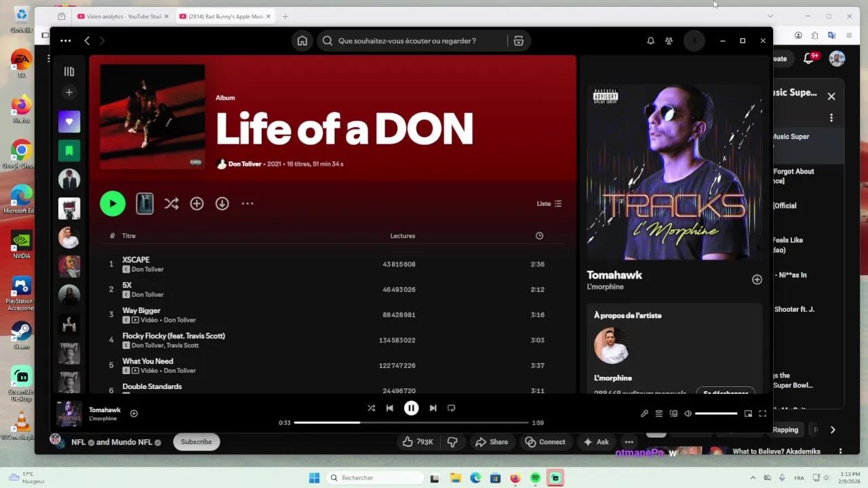868x488 pixels.
Task: Share the YouTube video
Action: click(492, 442)
